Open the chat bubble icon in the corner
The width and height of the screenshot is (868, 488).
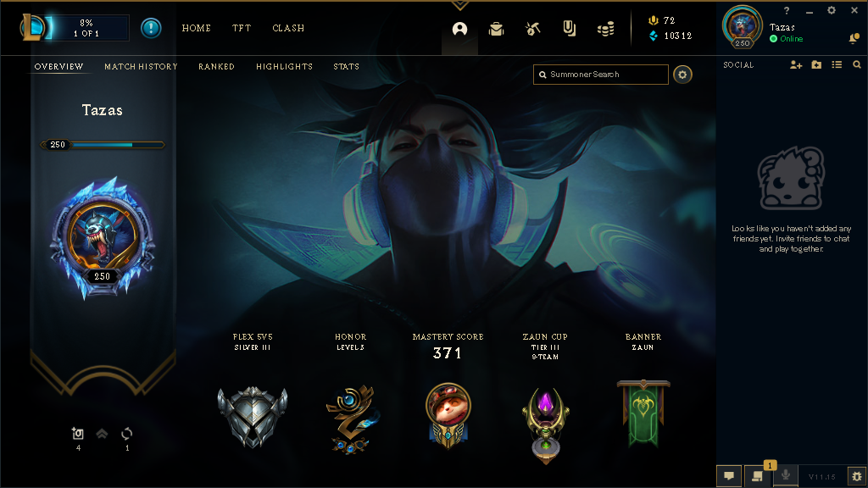pyautogui.click(x=729, y=476)
